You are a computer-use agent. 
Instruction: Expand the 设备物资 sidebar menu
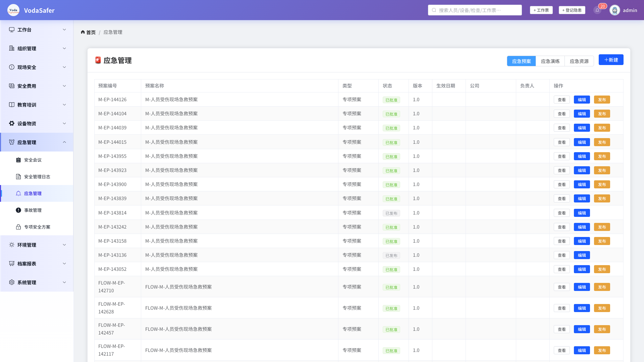pyautogui.click(x=37, y=123)
